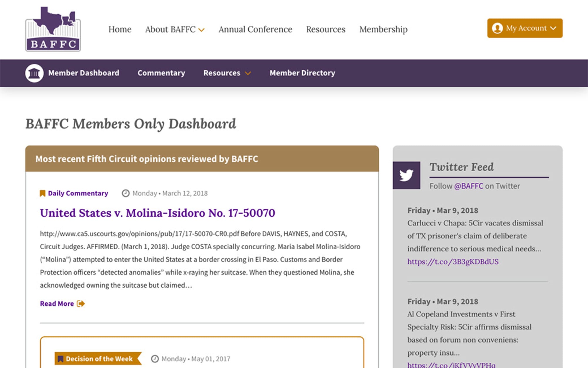
Task: Open Resources in the purple member bar
Action: click(222, 73)
